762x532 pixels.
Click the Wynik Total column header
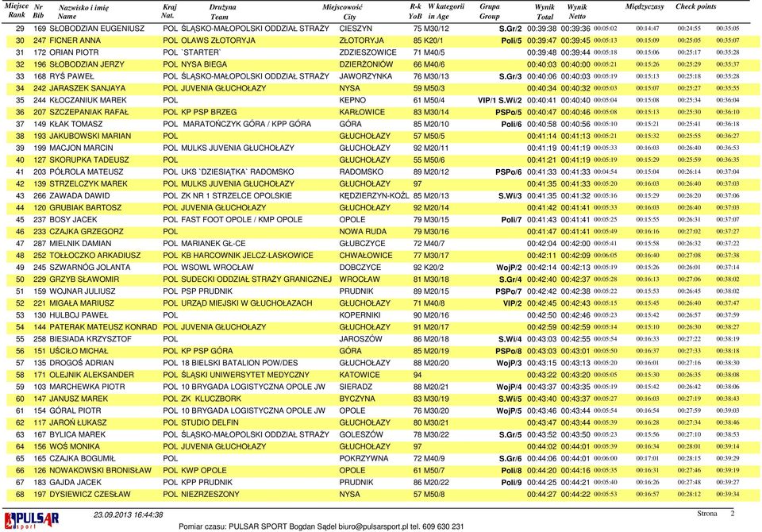coord(545,12)
